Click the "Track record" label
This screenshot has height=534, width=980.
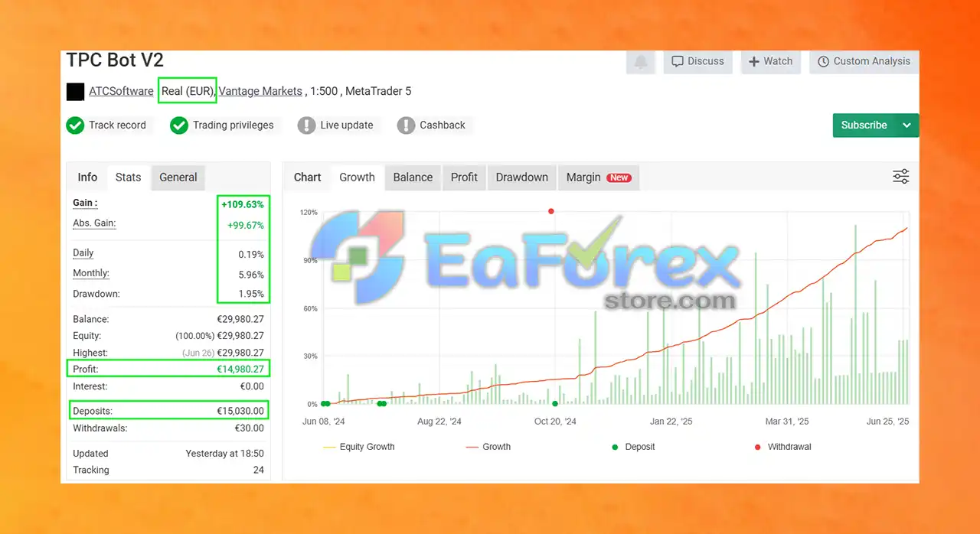117,125
